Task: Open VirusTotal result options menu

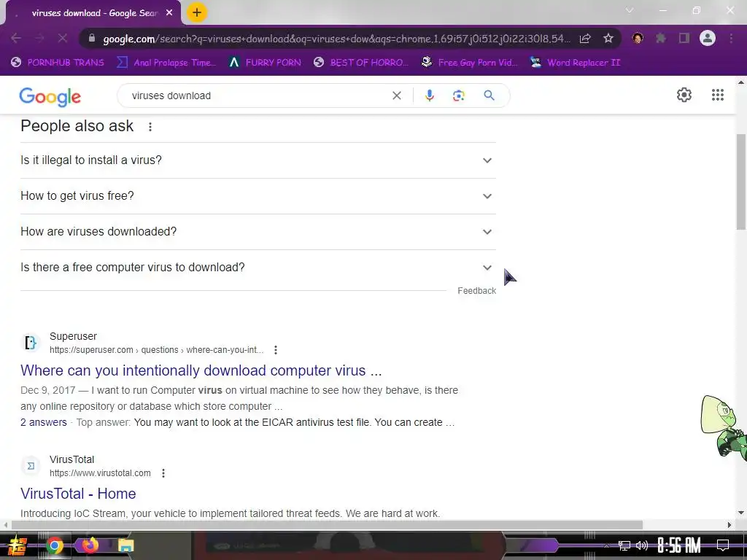Action: point(163,473)
